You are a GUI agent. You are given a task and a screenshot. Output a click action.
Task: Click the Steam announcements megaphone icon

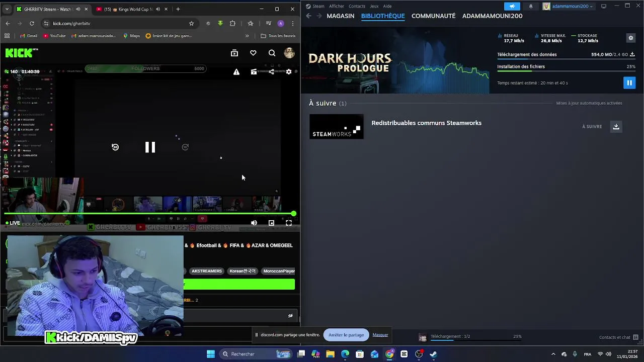[512, 6]
